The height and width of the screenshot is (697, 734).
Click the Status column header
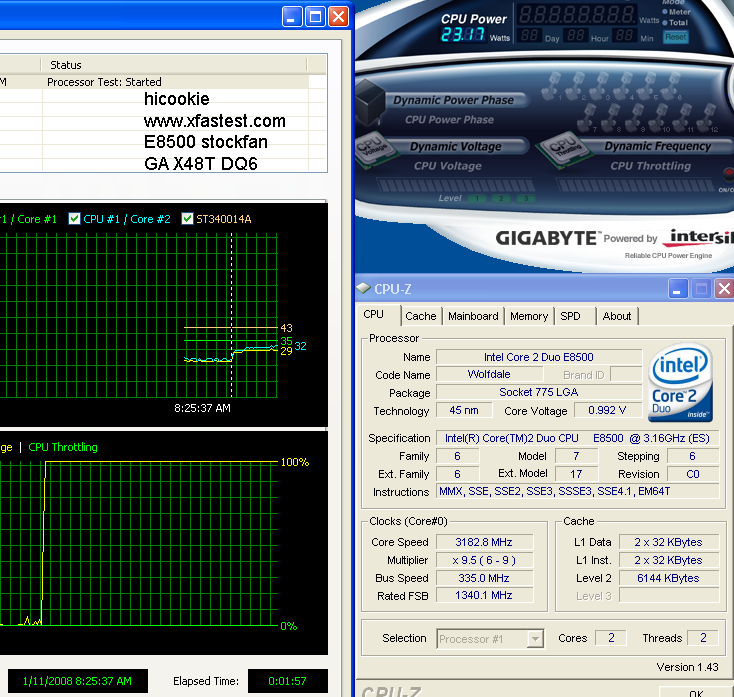[174, 65]
